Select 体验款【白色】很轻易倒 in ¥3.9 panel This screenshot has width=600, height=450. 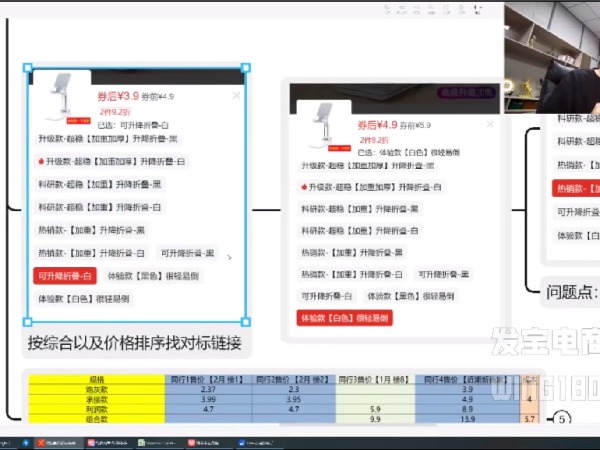[84, 299]
